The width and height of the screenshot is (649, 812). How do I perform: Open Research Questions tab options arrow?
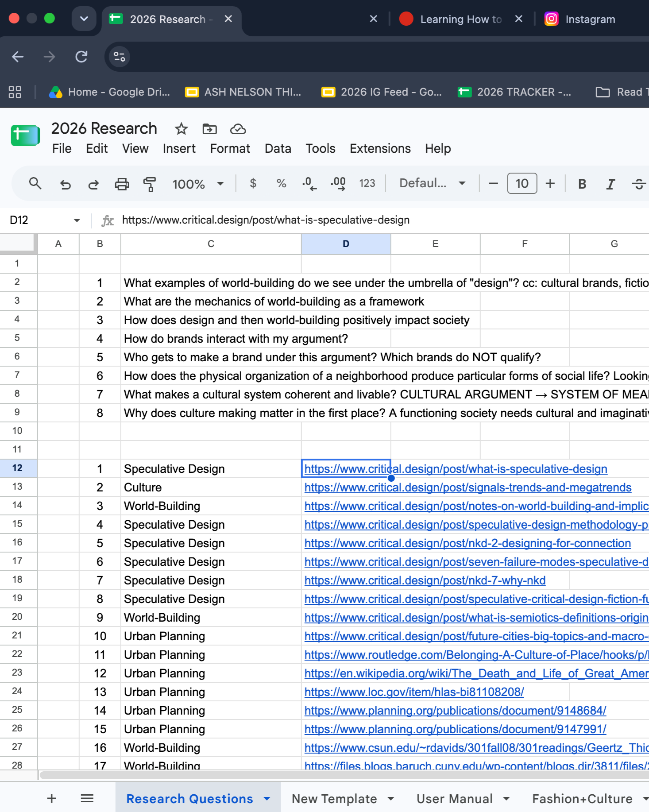[x=267, y=798]
